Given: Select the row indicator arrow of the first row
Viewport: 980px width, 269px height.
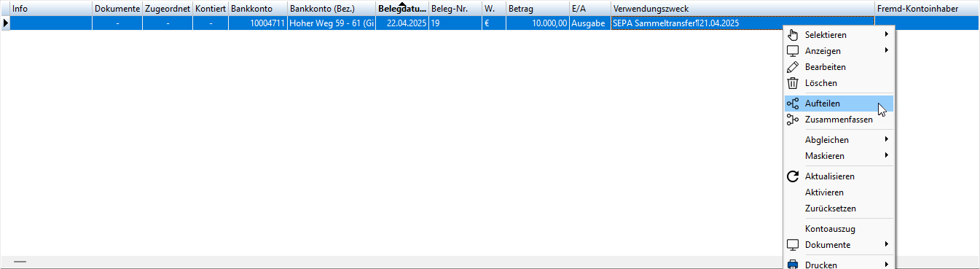Looking at the screenshot, I should click(x=5, y=23).
